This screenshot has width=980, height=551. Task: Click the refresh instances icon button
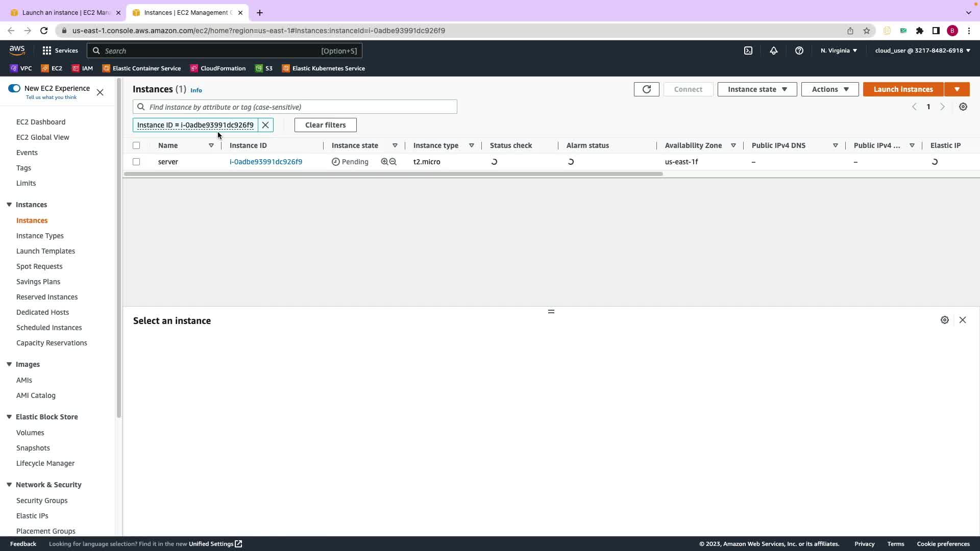coord(646,89)
